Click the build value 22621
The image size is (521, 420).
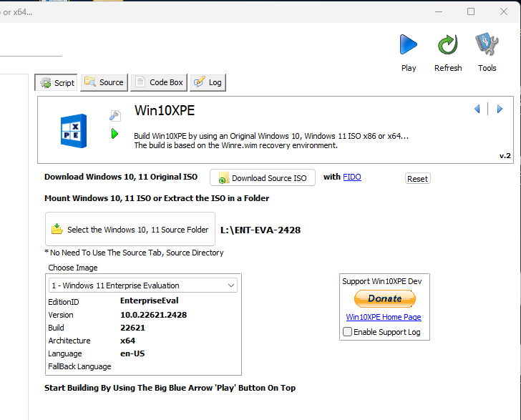tap(132, 328)
